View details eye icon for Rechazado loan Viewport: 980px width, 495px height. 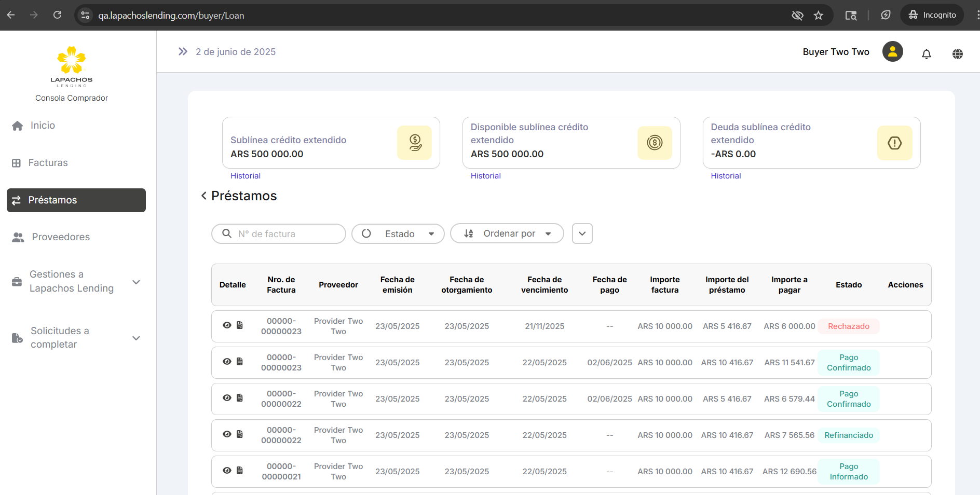[227, 325]
